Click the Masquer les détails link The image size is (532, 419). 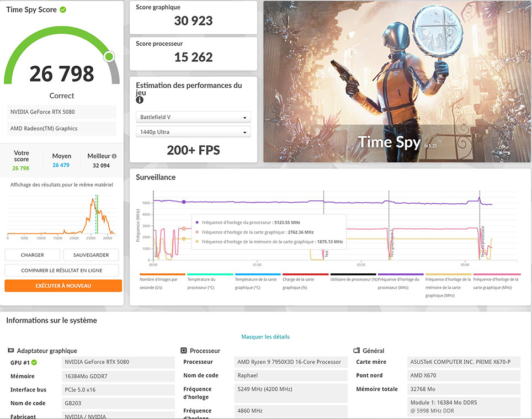tap(265, 337)
